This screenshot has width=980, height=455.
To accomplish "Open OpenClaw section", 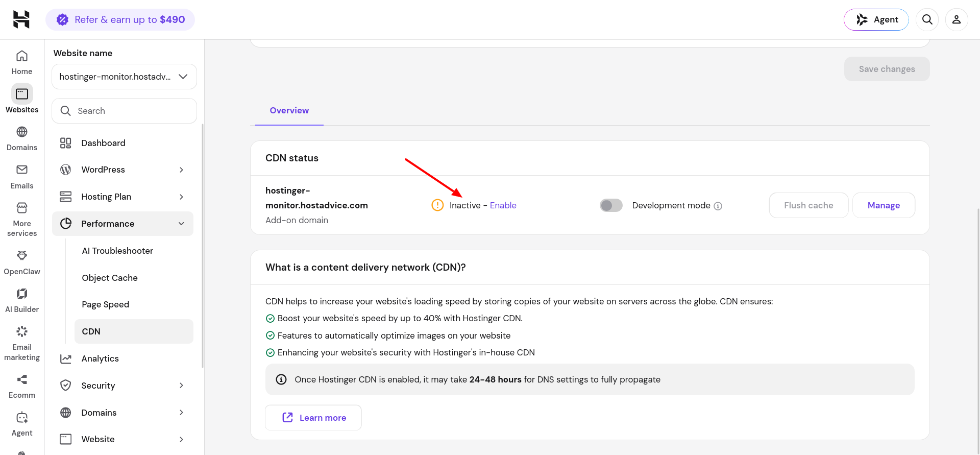I will click(22, 262).
